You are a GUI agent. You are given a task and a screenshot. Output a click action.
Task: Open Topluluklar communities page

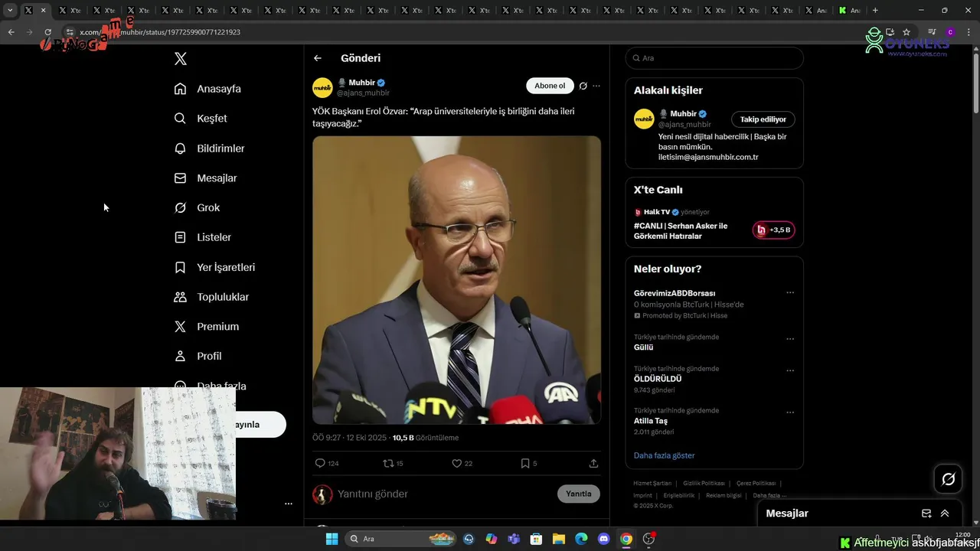point(211,297)
